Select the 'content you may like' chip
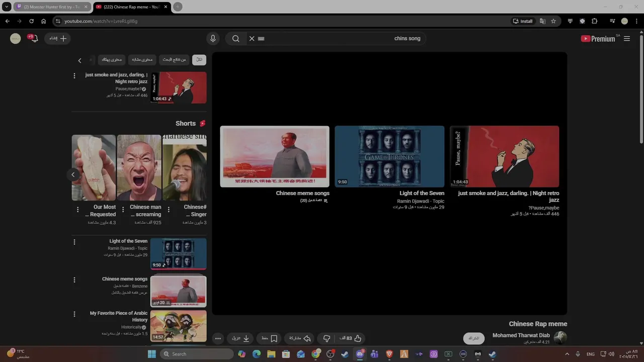The height and width of the screenshot is (362, 644). [x=112, y=59]
